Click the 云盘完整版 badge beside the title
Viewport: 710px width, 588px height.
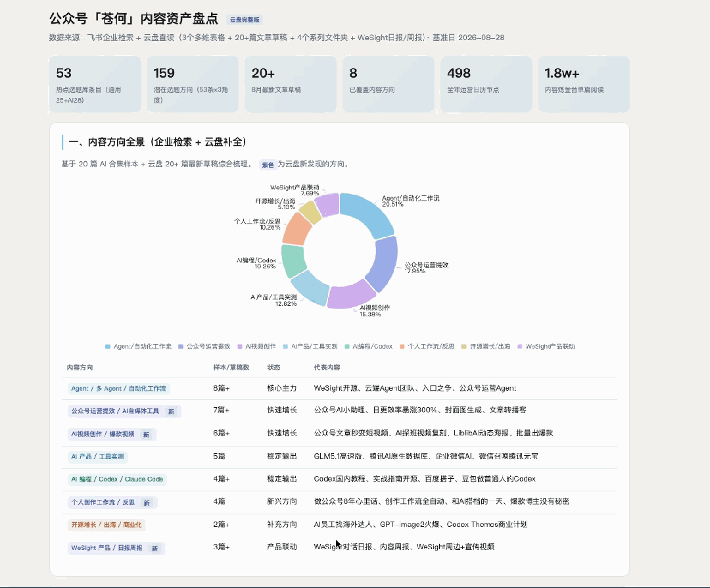tap(245, 20)
